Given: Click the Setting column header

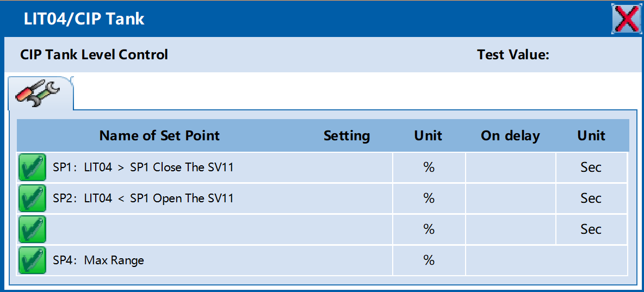Looking at the screenshot, I should [x=347, y=135].
